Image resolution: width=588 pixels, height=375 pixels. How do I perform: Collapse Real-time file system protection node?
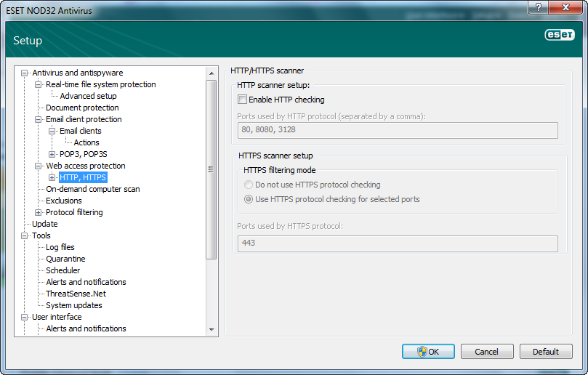click(38, 84)
